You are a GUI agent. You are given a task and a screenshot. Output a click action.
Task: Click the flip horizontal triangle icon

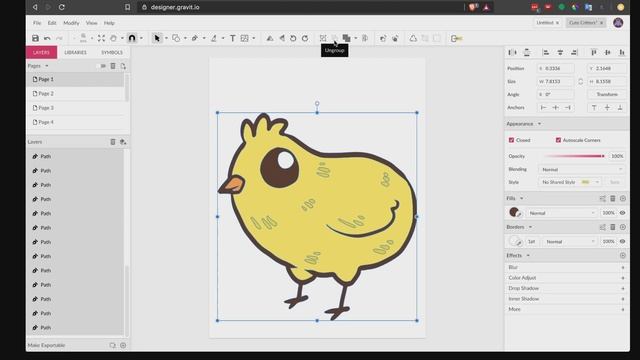[270, 38]
